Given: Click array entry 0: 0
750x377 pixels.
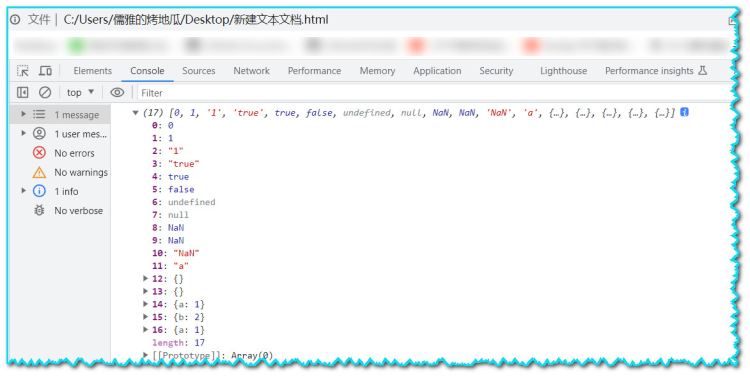Looking at the screenshot, I should 163,125.
